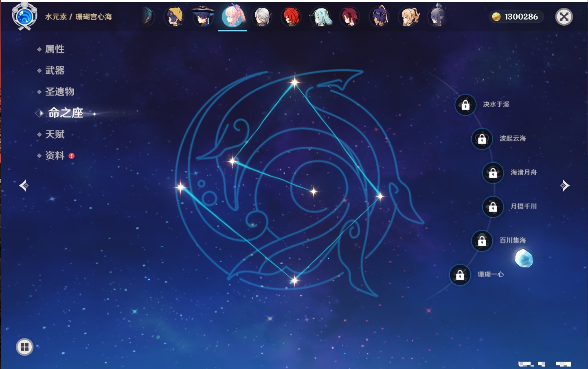Select the purple-haired avatar with gold headpiece
Screen dimensions: 588x369
(379, 17)
